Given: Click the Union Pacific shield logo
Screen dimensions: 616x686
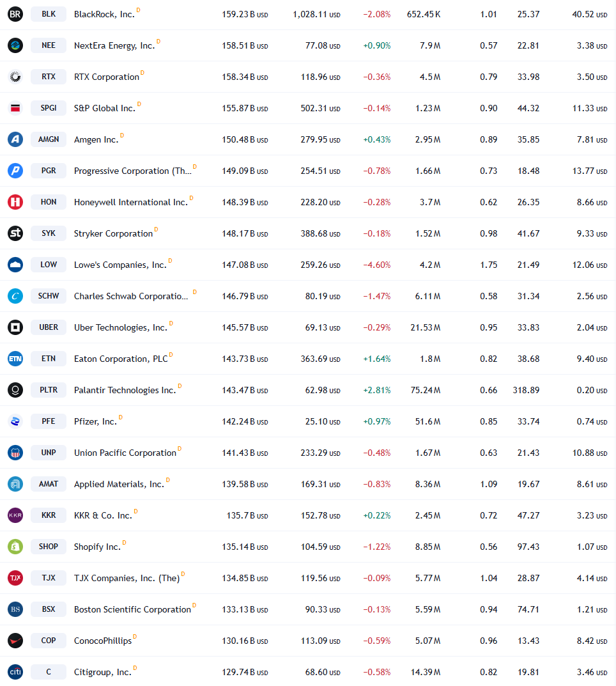Looking at the screenshot, I should 15,453.
